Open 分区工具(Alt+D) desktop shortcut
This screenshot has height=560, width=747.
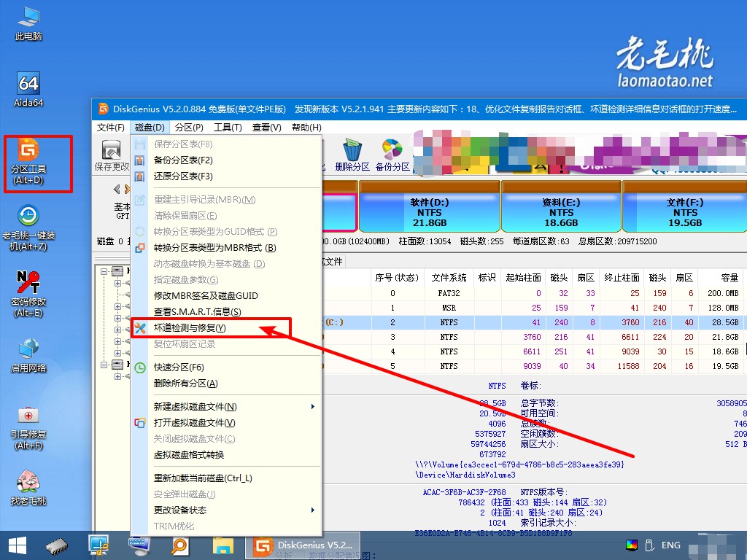point(28,161)
